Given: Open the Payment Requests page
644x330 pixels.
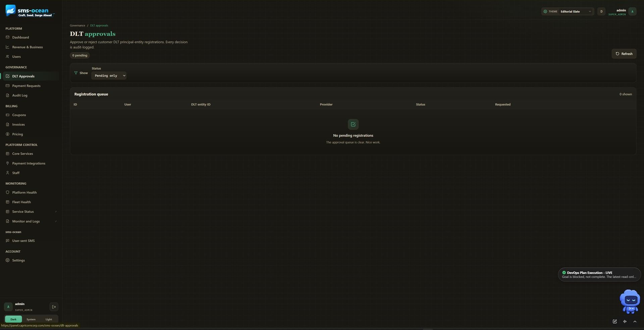Looking at the screenshot, I should [x=31, y=86].
